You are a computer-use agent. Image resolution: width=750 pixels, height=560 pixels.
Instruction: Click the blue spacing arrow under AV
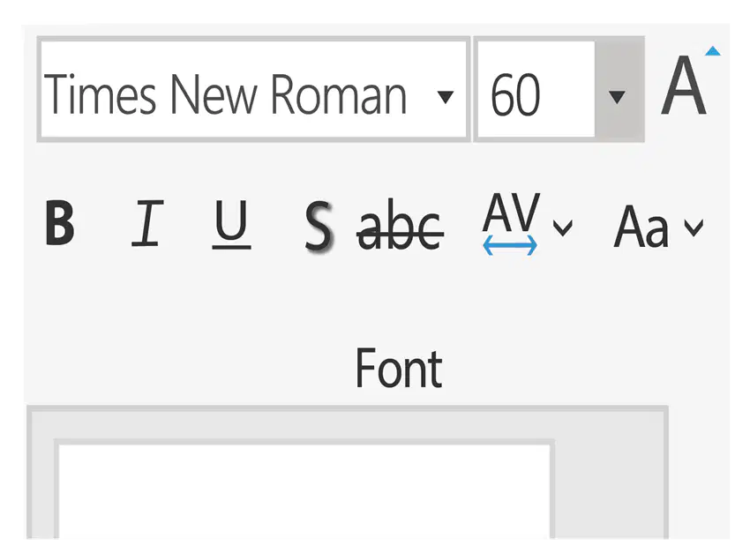tap(510, 248)
